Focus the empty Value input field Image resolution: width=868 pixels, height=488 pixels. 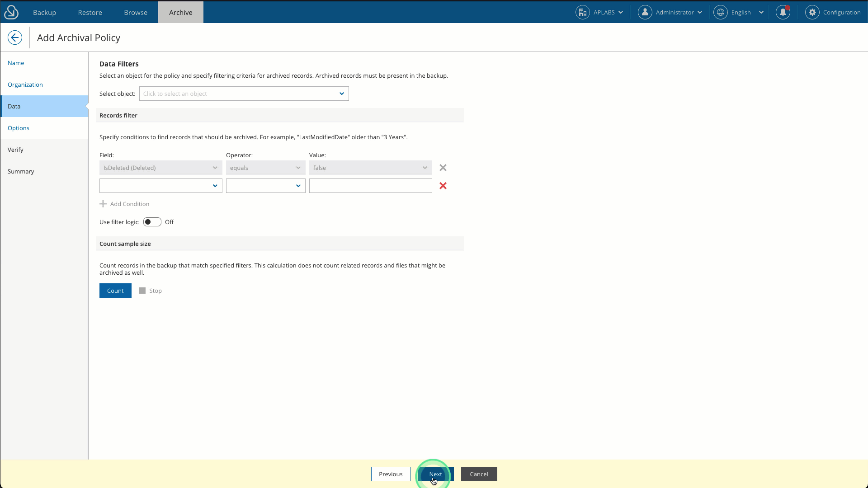(371, 186)
